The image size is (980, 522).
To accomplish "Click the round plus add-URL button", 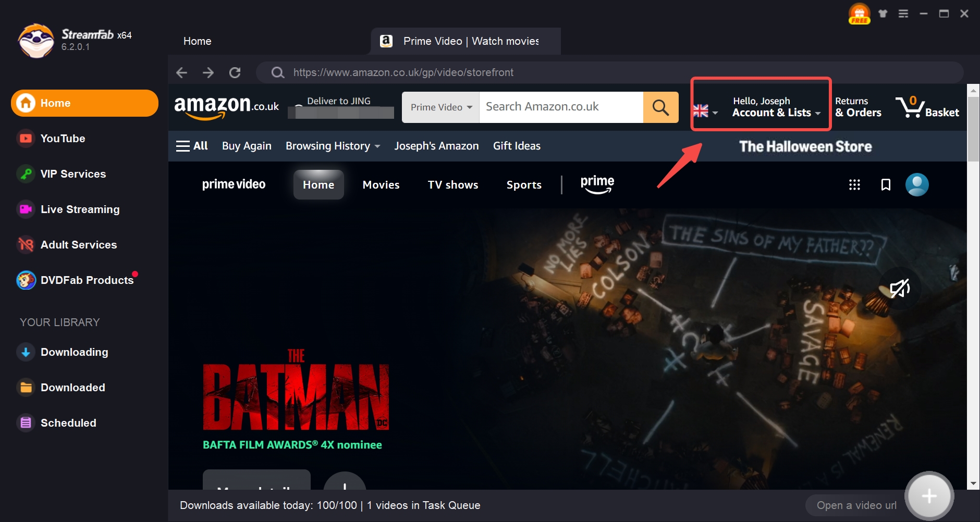I will pyautogui.click(x=929, y=496).
